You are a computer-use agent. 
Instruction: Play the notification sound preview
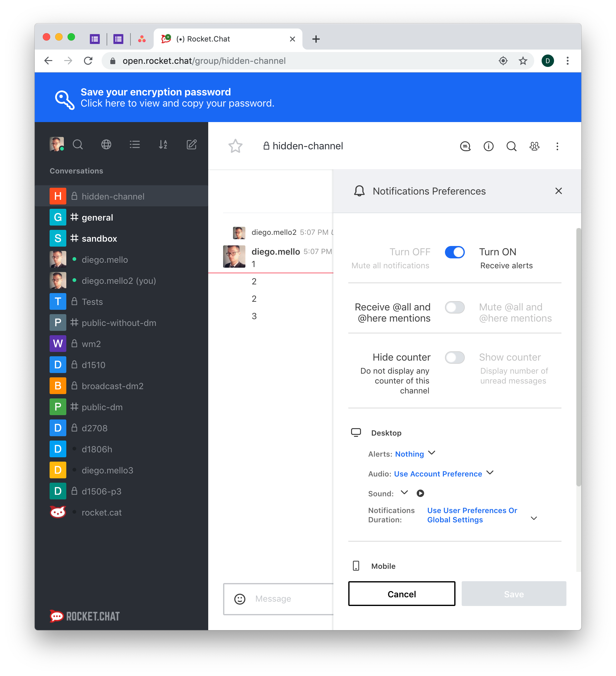420,493
